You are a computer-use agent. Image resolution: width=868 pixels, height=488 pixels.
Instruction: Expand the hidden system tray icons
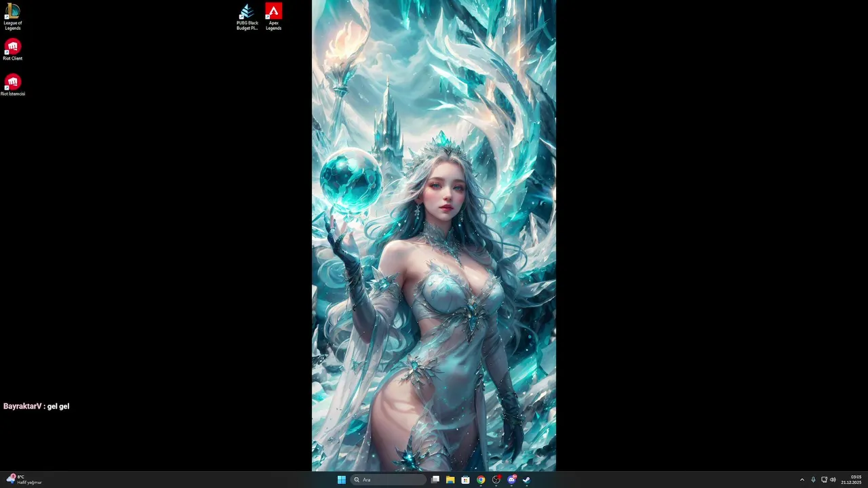tap(802, 480)
